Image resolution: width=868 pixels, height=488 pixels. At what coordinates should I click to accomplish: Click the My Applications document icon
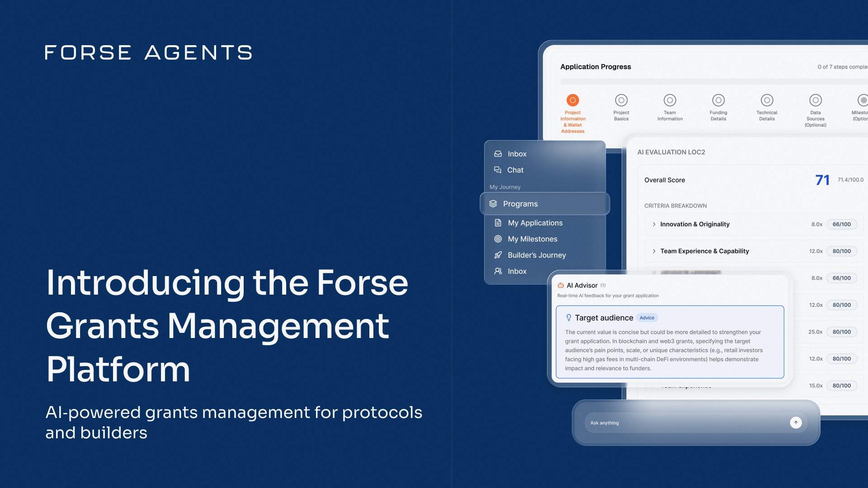pyautogui.click(x=498, y=223)
